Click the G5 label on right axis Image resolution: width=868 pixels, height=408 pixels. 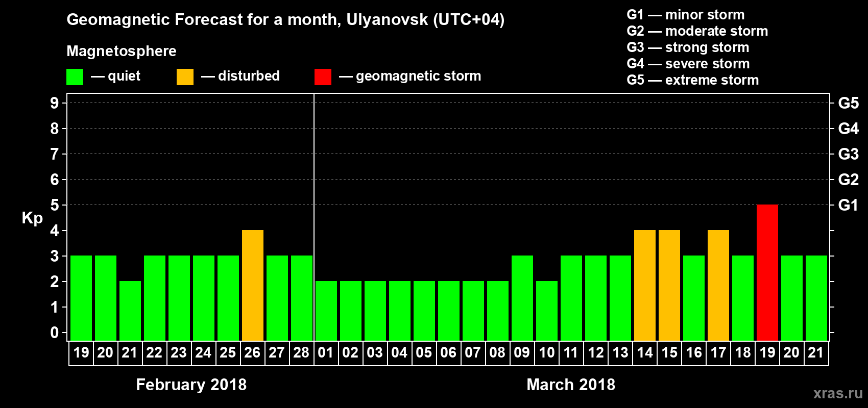click(x=849, y=103)
